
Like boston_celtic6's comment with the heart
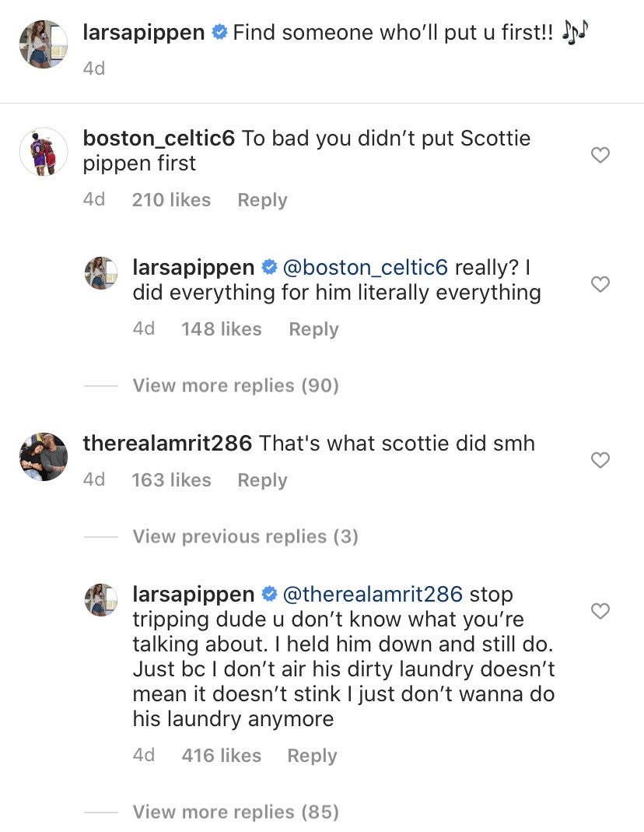tap(600, 155)
